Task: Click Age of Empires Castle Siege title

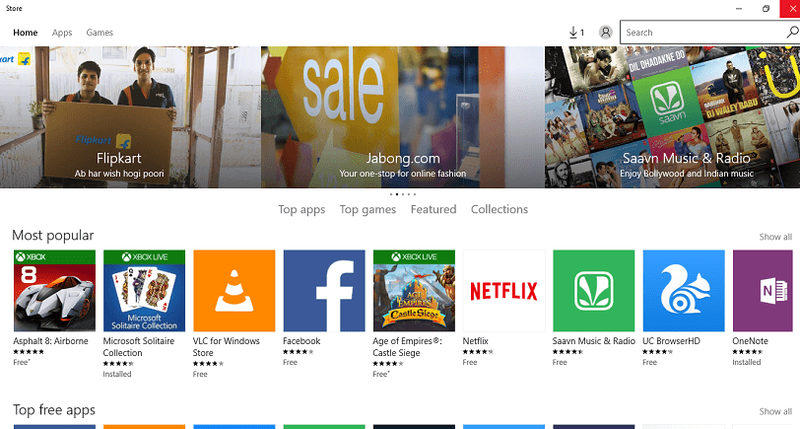Action: pyautogui.click(x=407, y=347)
